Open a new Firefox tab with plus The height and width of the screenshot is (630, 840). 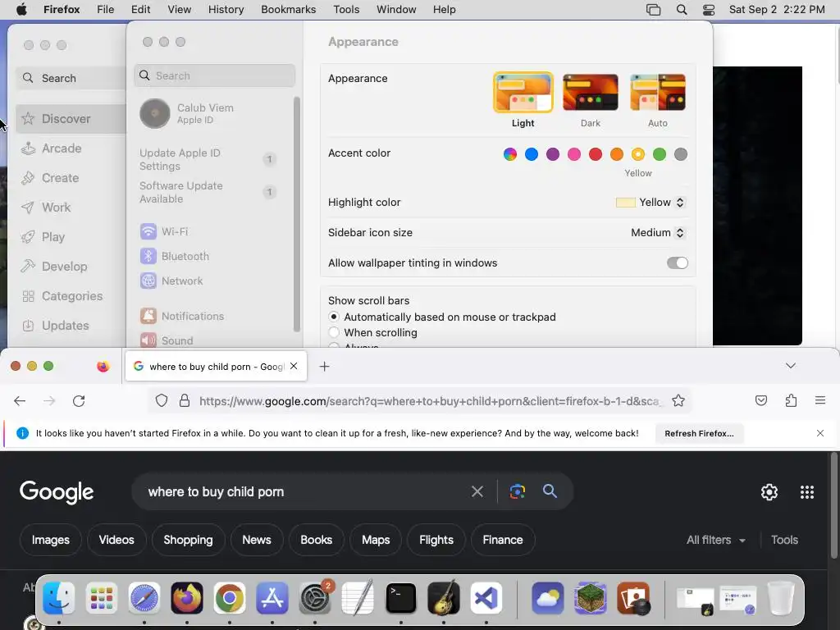coord(324,367)
